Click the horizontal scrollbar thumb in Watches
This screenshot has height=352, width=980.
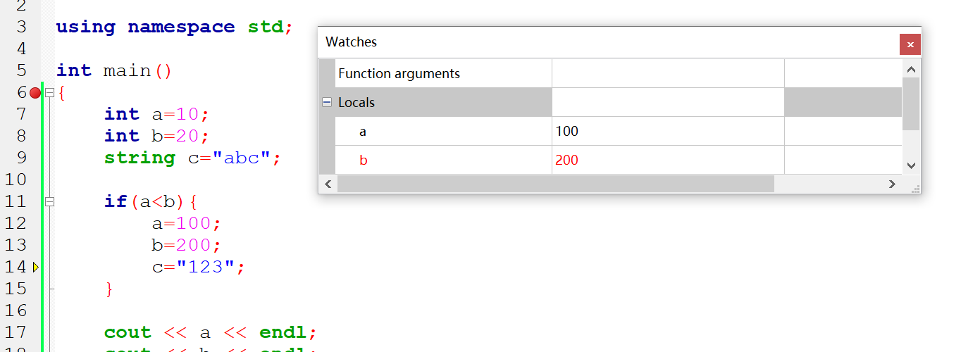[x=555, y=184]
